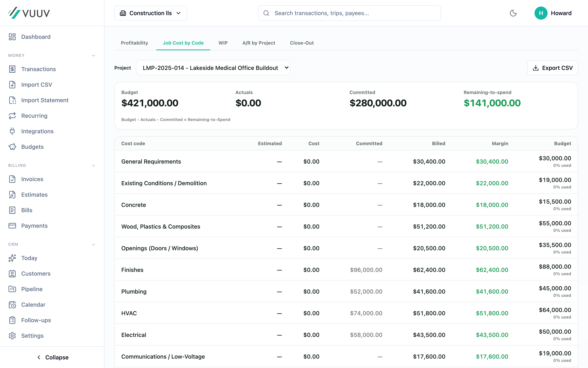This screenshot has height=368, width=588.
Task: Click the Pipeline kanban icon
Action: 12,289
